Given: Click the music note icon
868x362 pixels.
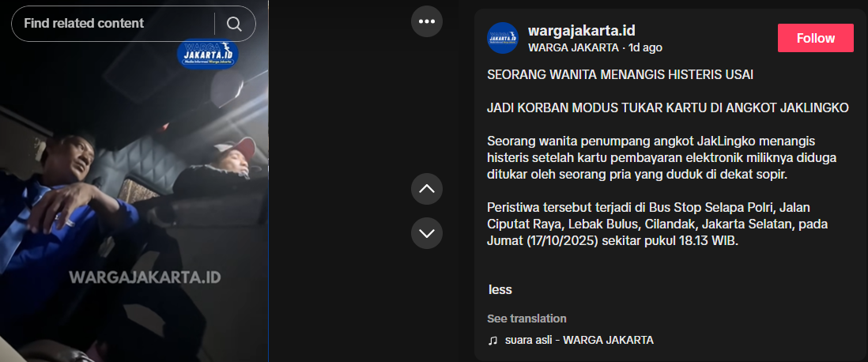Looking at the screenshot, I should (x=492, y=341).
